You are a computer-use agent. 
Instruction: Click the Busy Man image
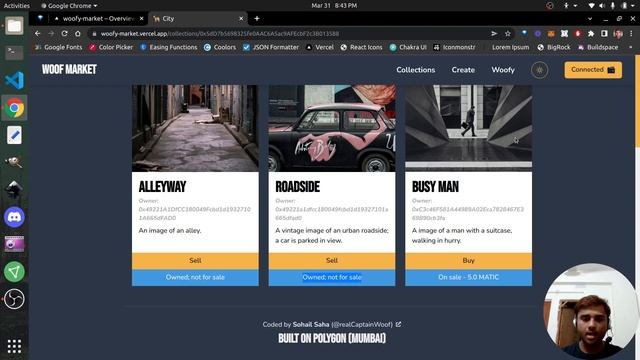(469, 128)
